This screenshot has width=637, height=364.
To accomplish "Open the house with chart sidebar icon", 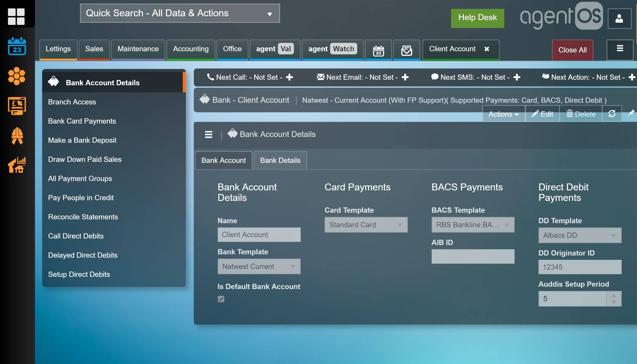I will click(x=17, y=165).
